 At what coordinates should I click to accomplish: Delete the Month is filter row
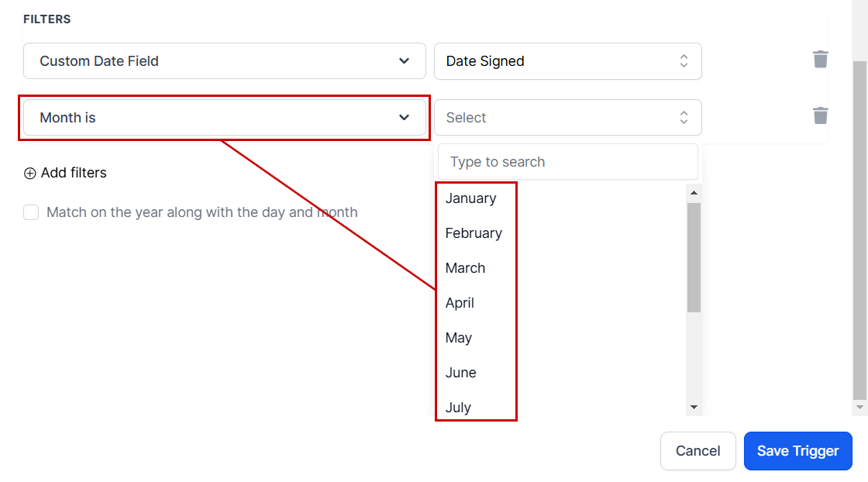(820, 116)
